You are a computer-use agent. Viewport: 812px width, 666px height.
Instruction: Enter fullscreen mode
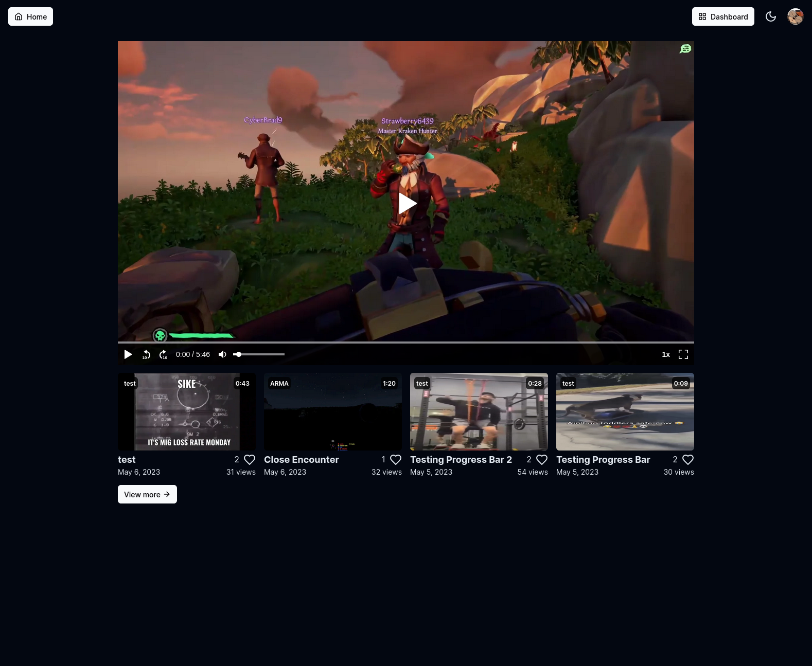[683, 354]
